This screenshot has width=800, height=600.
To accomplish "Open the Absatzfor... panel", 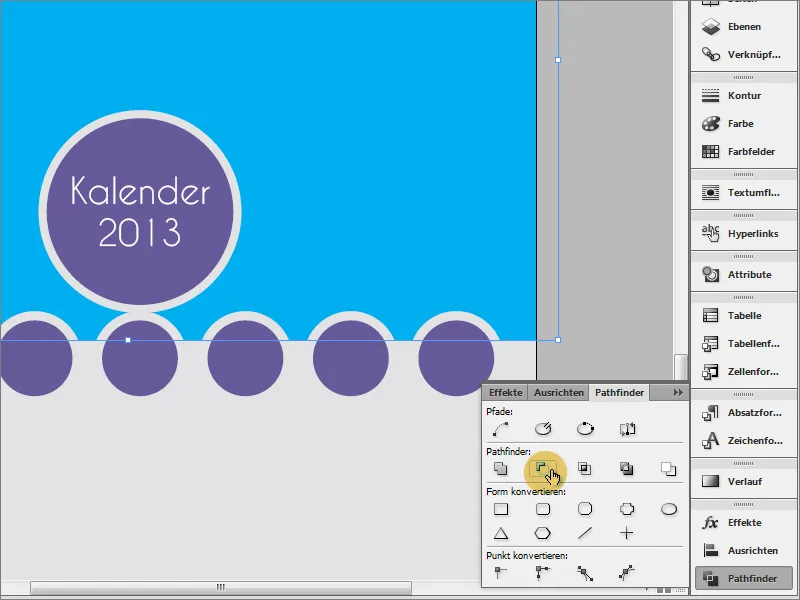I will pyautogui.click(x=743, y=412).
